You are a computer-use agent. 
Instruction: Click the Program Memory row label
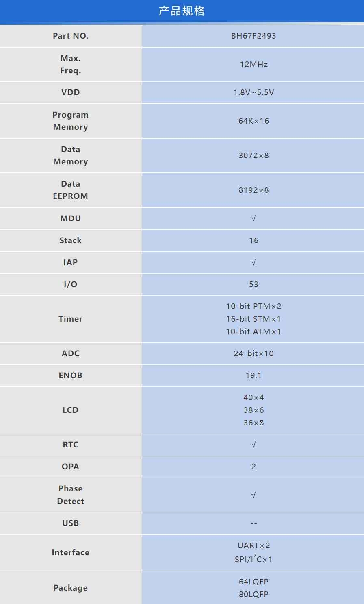70,121
